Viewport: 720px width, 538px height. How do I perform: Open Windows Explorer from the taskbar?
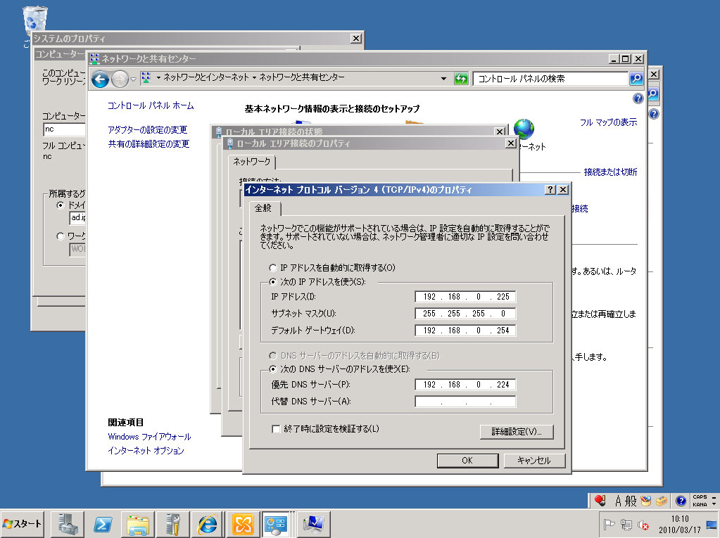click(138, 524)
